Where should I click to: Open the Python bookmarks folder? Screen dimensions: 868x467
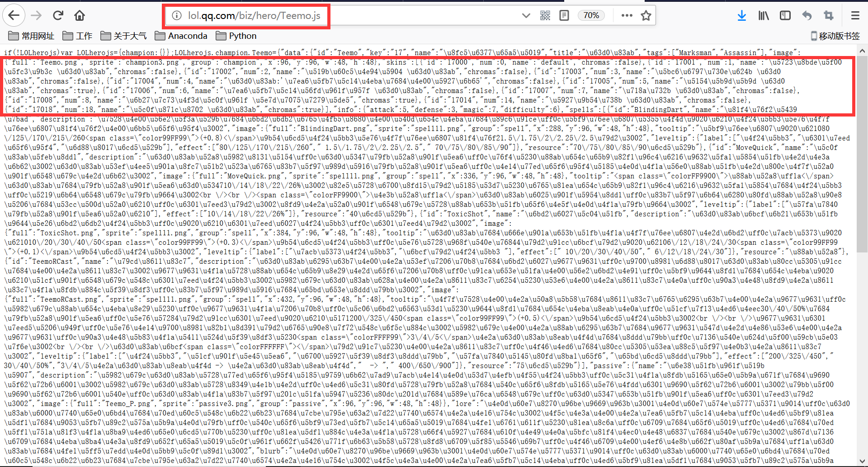236,36
